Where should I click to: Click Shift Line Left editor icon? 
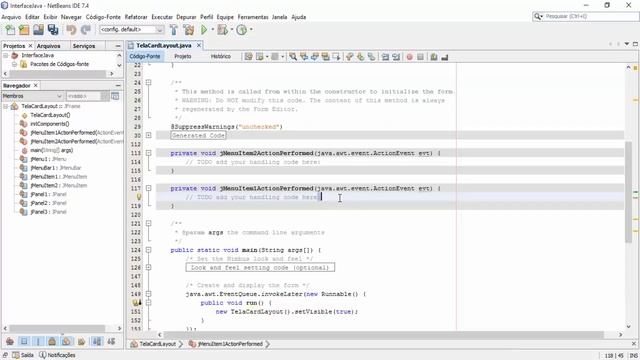click(385, 57)
